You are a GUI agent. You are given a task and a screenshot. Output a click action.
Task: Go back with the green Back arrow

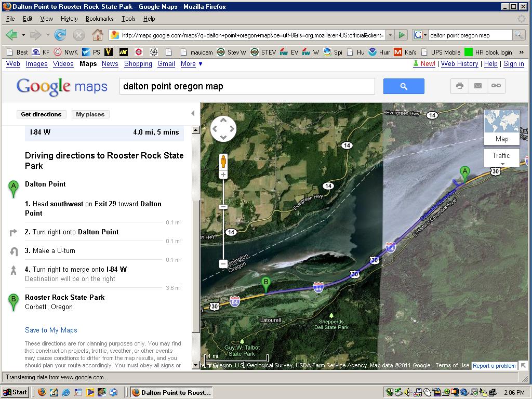[x=12, y=35]
